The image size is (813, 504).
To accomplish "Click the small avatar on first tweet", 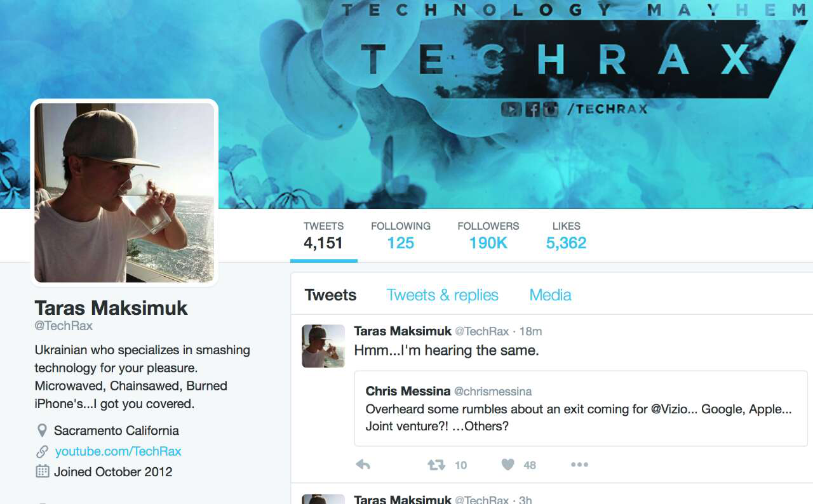I will pyautogui.click(x=323, y=347).
